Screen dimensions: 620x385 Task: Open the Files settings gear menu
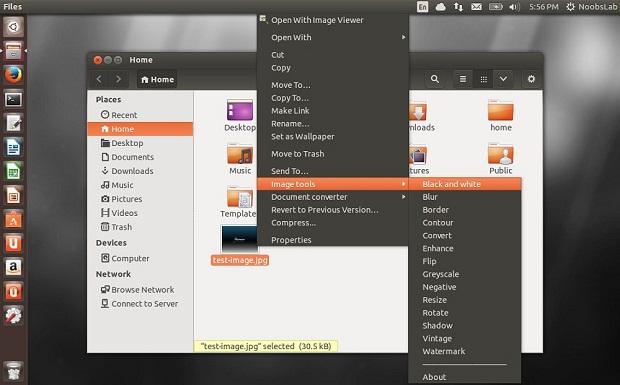531,79
